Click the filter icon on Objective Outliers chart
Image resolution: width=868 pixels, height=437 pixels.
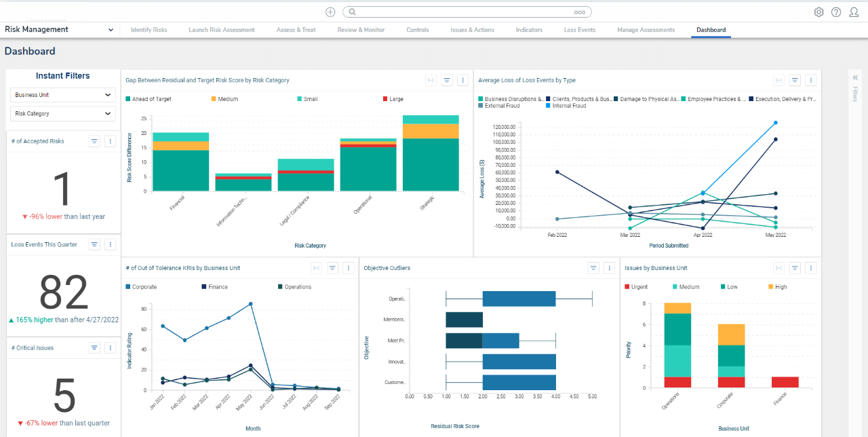click(x=593, y=268)
